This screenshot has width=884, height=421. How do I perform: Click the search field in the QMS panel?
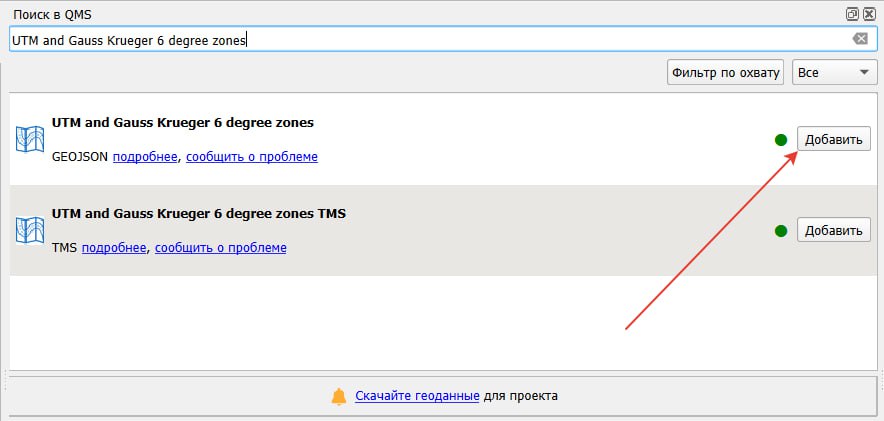click(443, 39)
